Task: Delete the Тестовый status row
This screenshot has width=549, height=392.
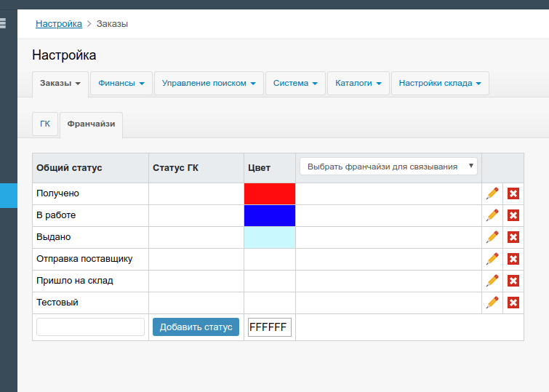Action: coord(513,303)
